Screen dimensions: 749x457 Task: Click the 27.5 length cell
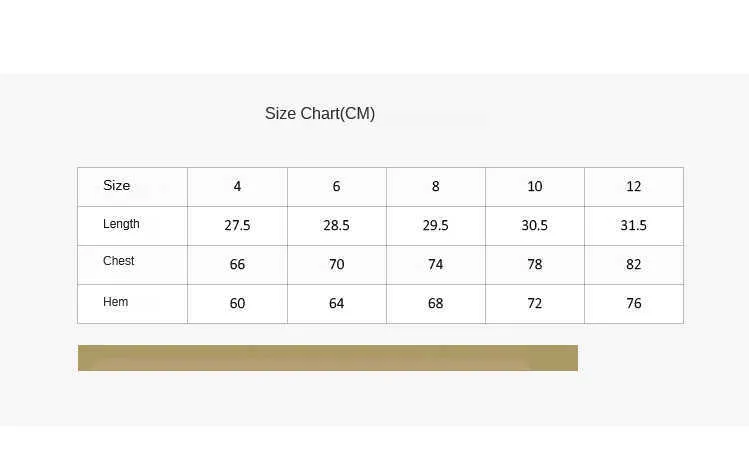(237, 226)
